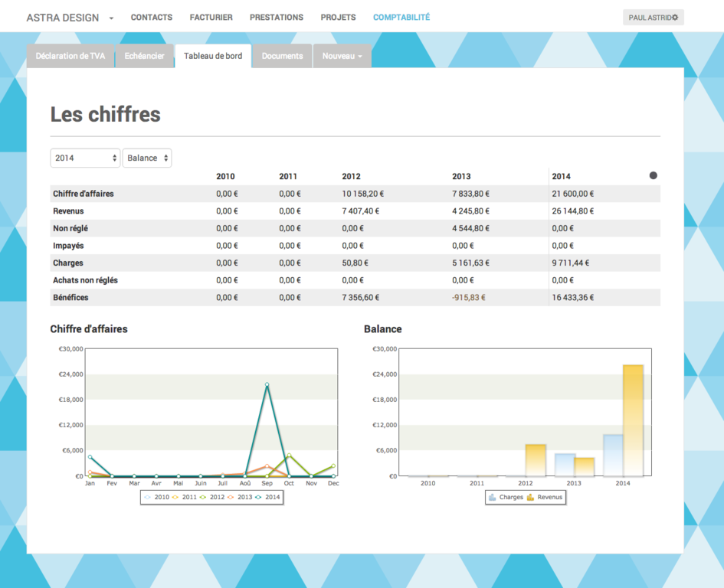Click the 10 158,20 € value
724x588 pixels.
(363, 194)
